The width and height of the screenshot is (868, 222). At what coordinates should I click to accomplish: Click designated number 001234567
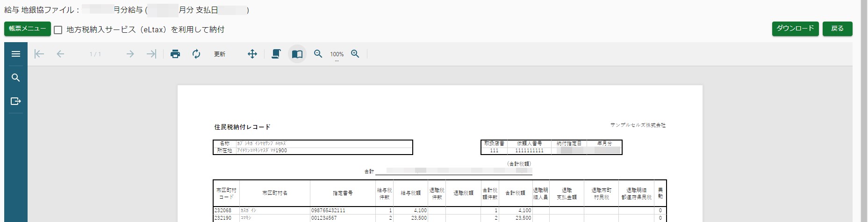pos(324,218)
